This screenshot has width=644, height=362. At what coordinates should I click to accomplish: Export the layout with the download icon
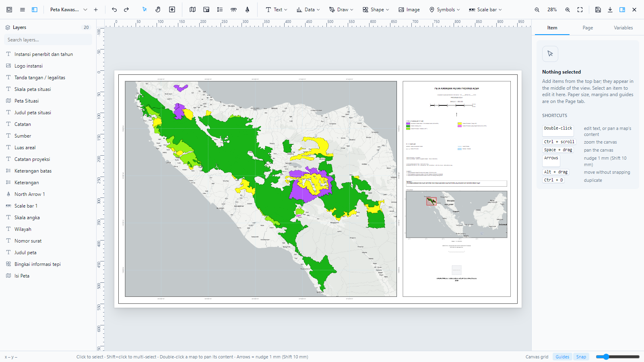coord(610,10)
